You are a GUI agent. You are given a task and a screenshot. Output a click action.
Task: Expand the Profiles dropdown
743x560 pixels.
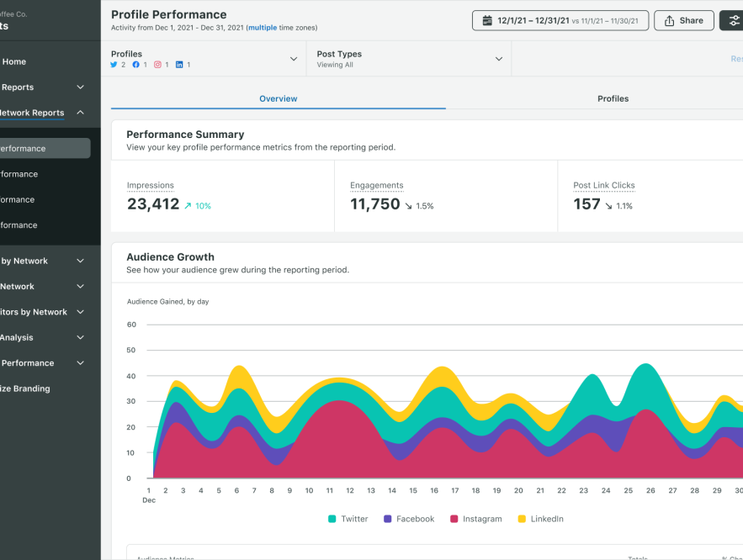pyautogui.click(x=204, y=59)
